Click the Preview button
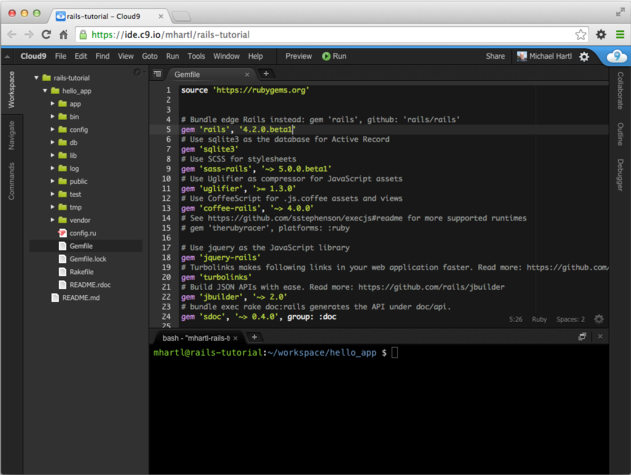Viewport: 631px width, 475px height. 298,57
